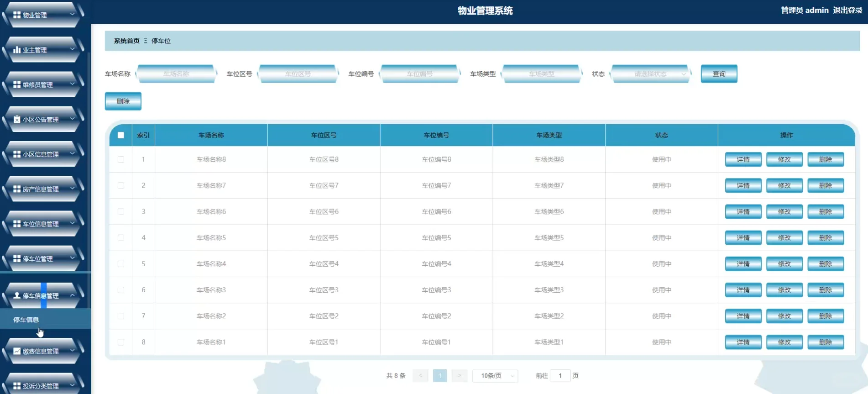
Task: Check the row checkbox for 车场名称7
Action: (121, 185)
